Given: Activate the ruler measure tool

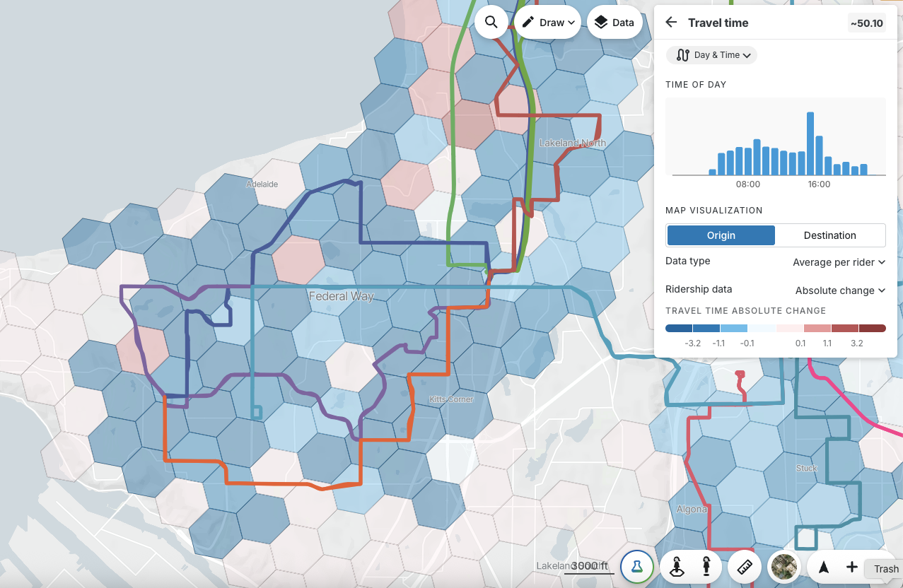Looking at the screenshot, I should 744,567.
